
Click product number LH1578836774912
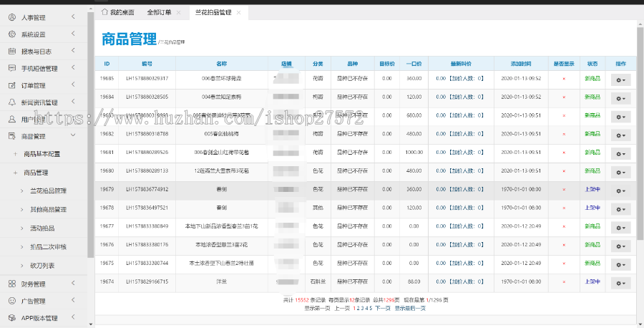[x=147, y=190]
